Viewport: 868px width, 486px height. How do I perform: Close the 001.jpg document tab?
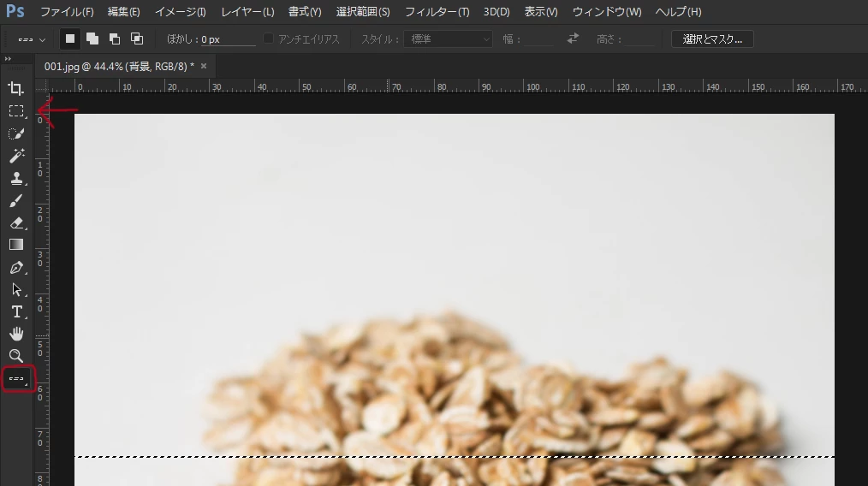(204, 66)
